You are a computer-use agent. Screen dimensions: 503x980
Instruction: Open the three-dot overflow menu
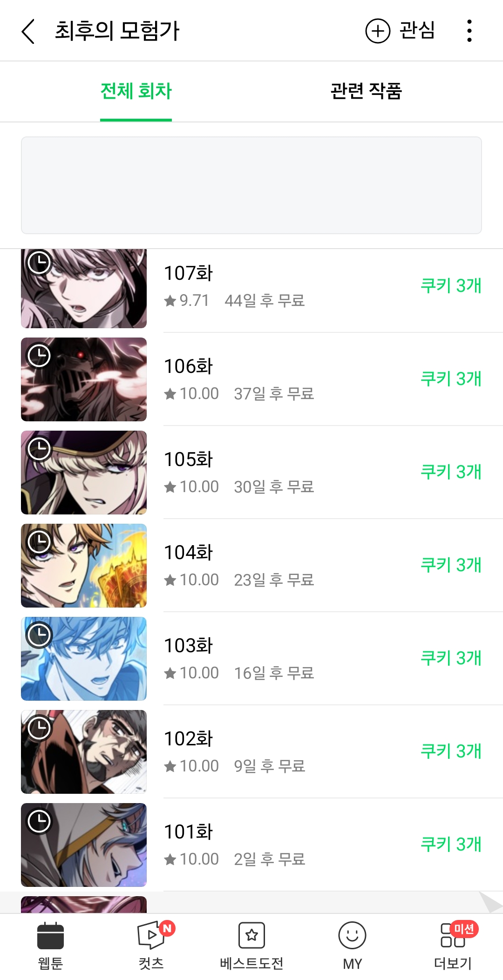(469, 31)
